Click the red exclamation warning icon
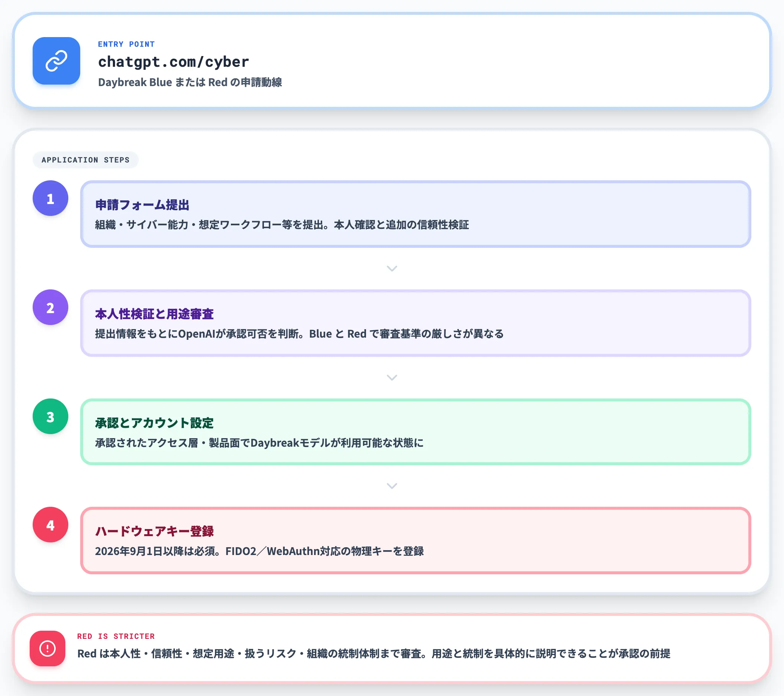Screen dimensions: 784x696 tap(48, 649)
